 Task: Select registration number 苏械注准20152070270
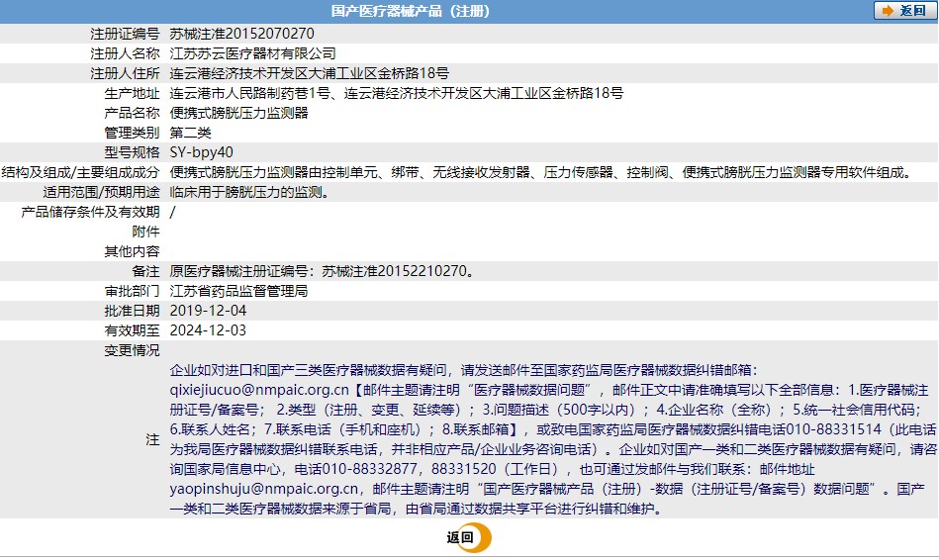point(242,34)
